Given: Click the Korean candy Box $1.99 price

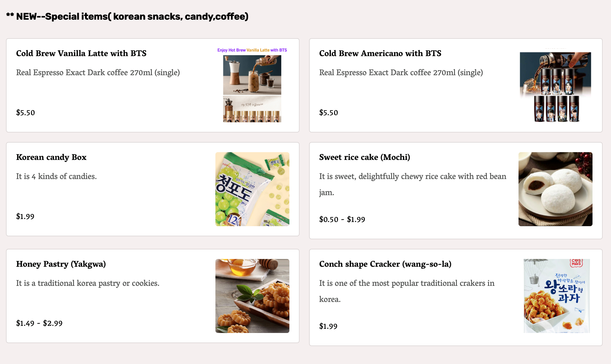Looking at the screenshot, I should pyautogui.click(x=25, y=217).
